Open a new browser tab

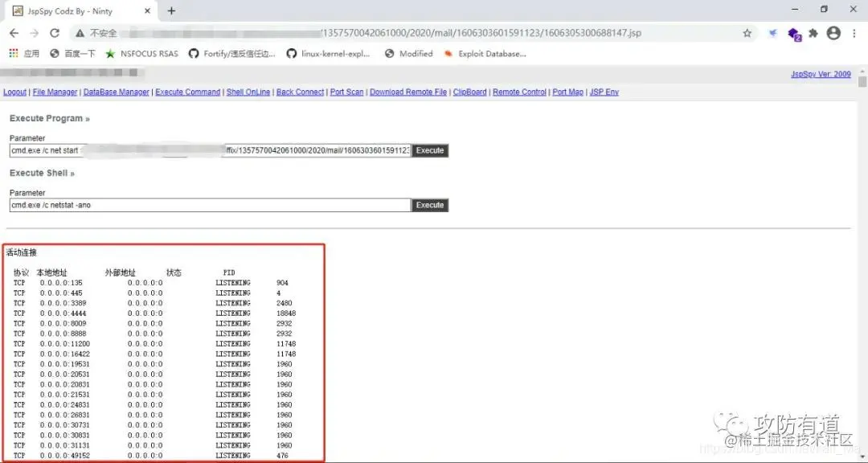tap(172, 11)
